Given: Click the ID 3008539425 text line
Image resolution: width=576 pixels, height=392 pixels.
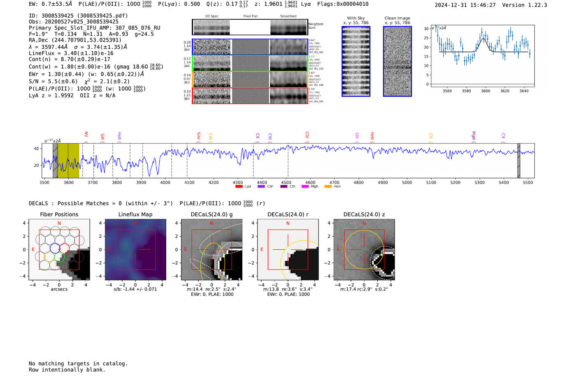Looking at the screenshot, I should click(78, 16).
